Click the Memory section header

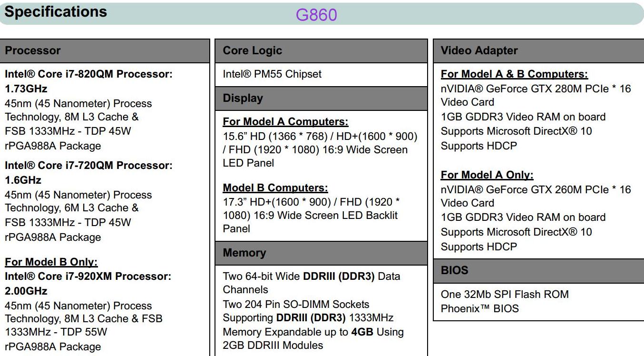tap(322, 253)
